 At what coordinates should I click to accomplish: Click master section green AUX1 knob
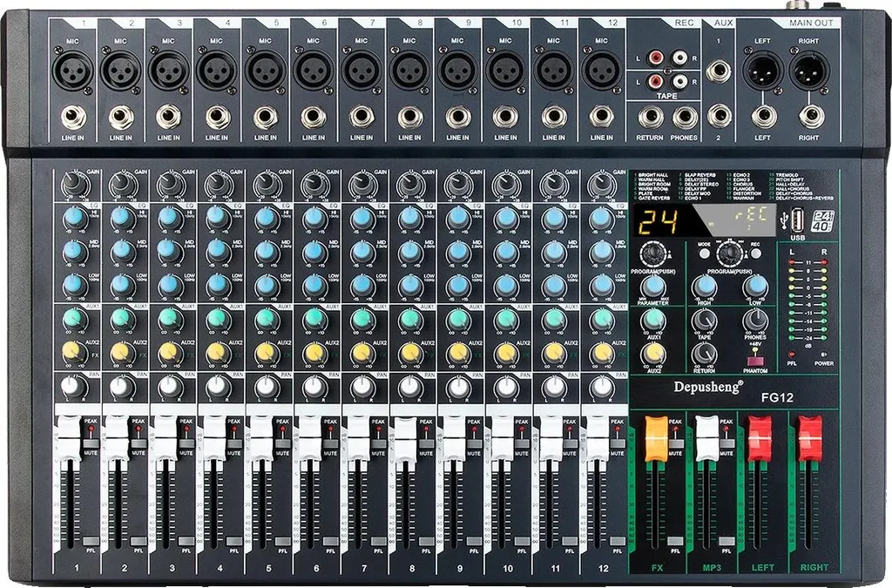653,321
